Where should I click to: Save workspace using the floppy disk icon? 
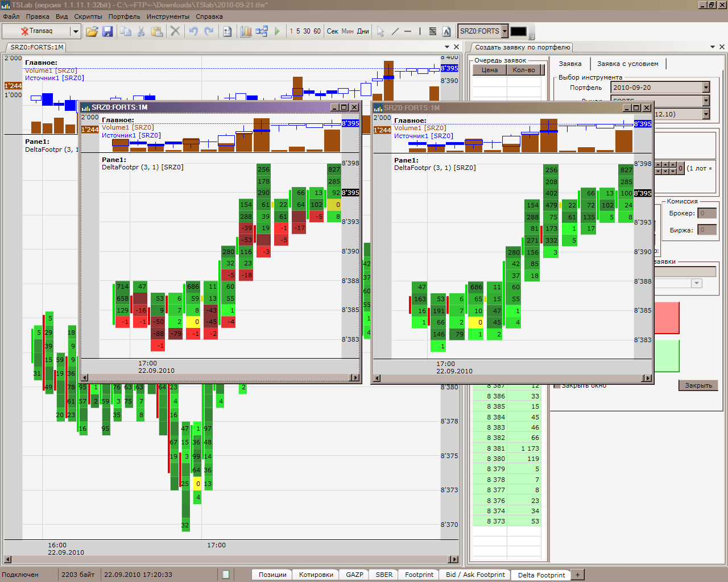click(107, 31)
